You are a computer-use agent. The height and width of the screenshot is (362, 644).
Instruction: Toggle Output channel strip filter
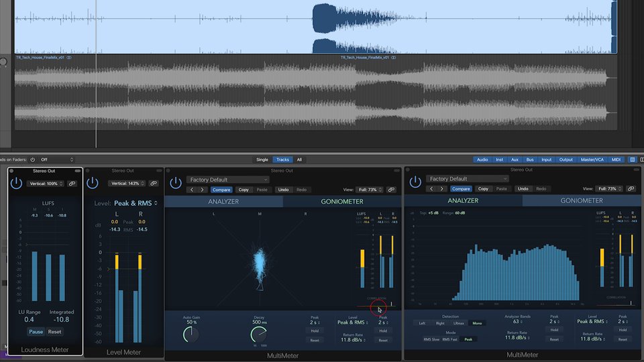[x=566, y=160]
